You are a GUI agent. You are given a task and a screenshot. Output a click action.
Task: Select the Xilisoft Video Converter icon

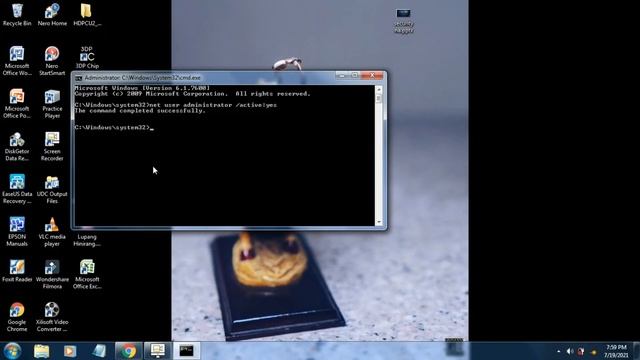tap(52, 317)
